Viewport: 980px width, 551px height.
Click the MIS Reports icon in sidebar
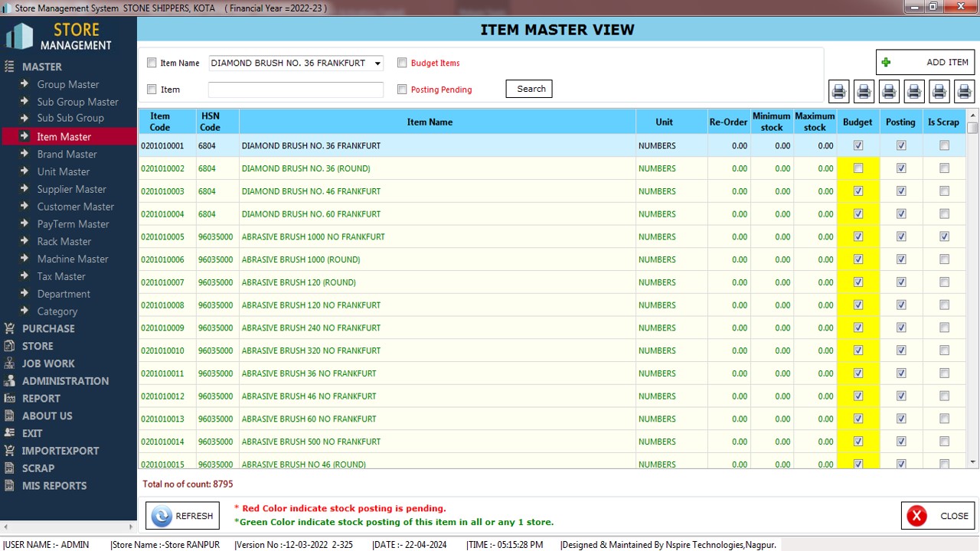pos(9,486)
